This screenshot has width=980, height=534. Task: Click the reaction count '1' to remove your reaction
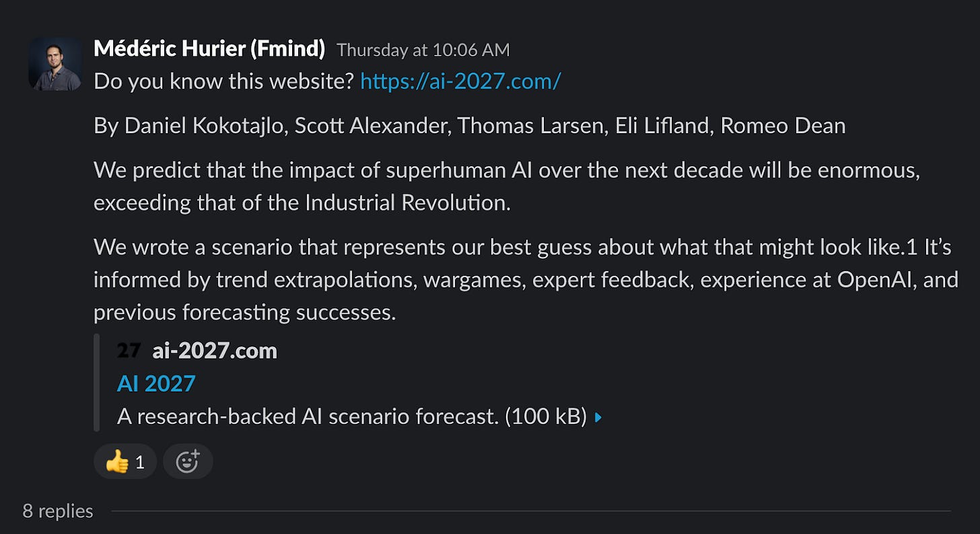click(139, 461)
